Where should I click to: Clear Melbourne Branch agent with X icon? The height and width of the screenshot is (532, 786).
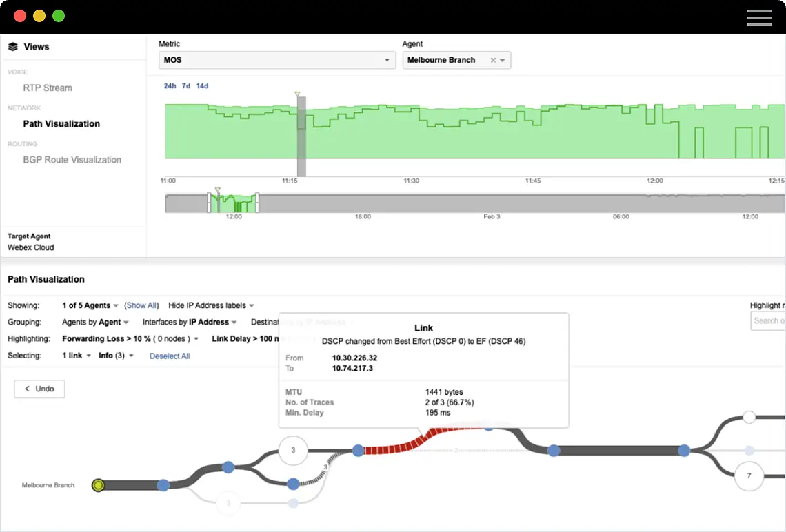coord(493,60)
